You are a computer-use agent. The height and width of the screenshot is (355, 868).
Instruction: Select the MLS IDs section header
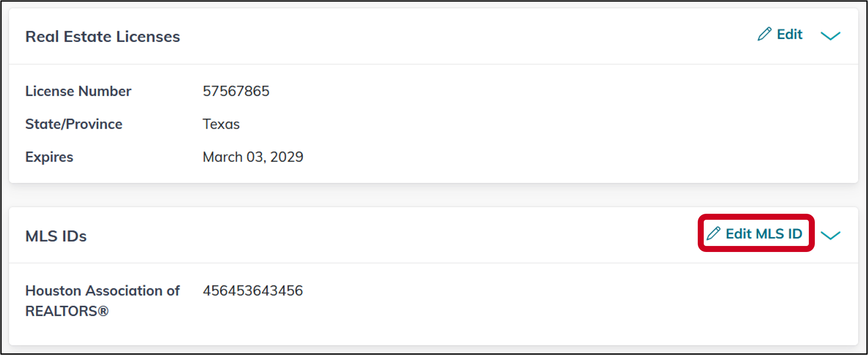click(x=56, y=236)
